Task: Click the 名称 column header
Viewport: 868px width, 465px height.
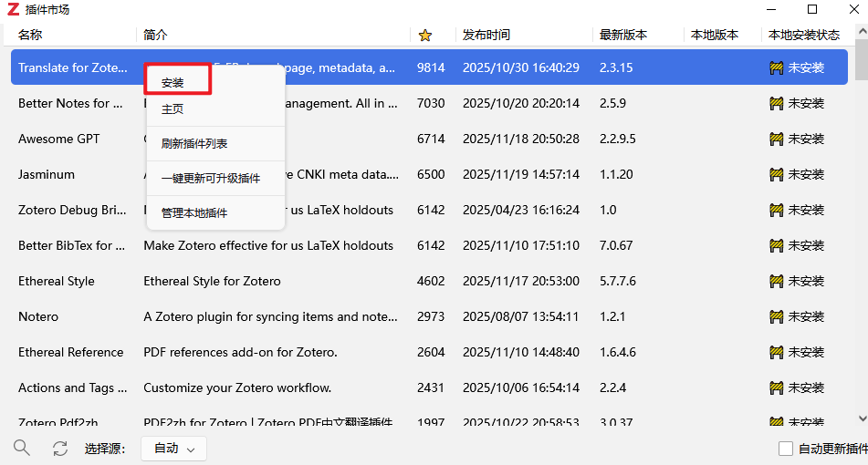Action: [x=30, y=36]
